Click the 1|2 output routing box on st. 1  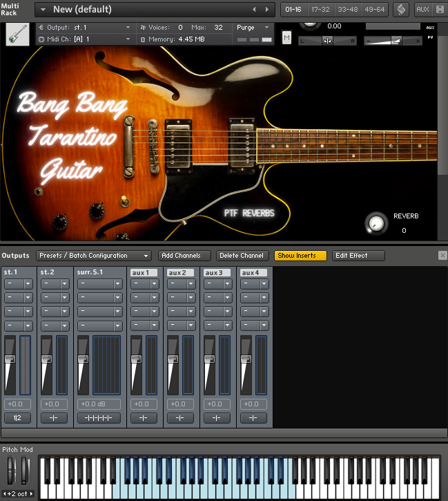(x=17, y=418)
